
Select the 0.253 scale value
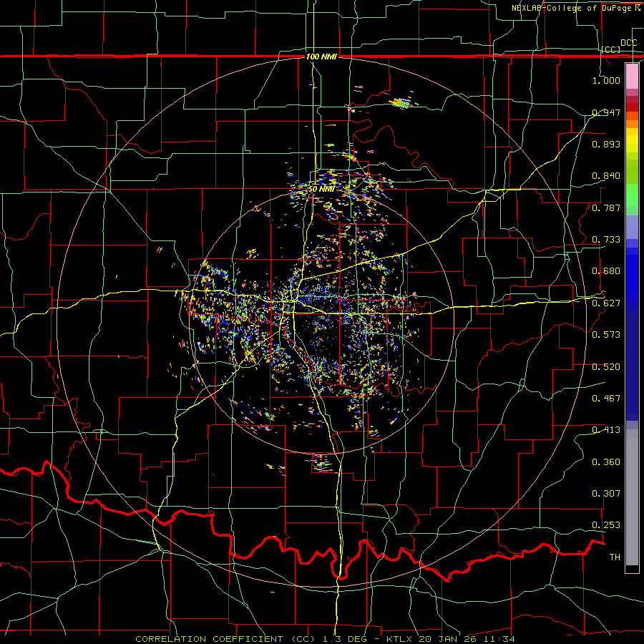pyautogui.click(x=606, y=525)
